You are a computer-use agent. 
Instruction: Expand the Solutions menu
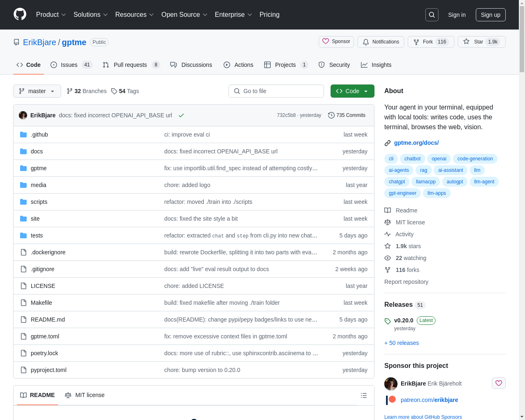pos(91,15)
